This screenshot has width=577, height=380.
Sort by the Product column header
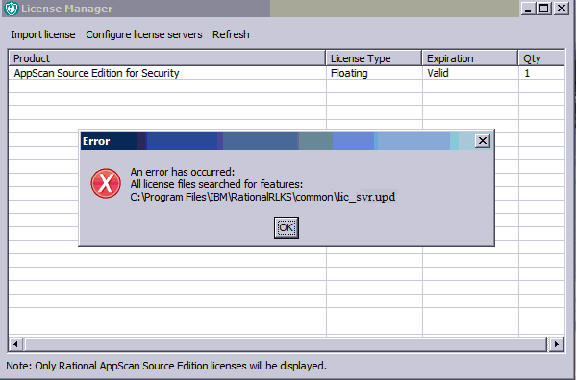(x=167, y=58)
